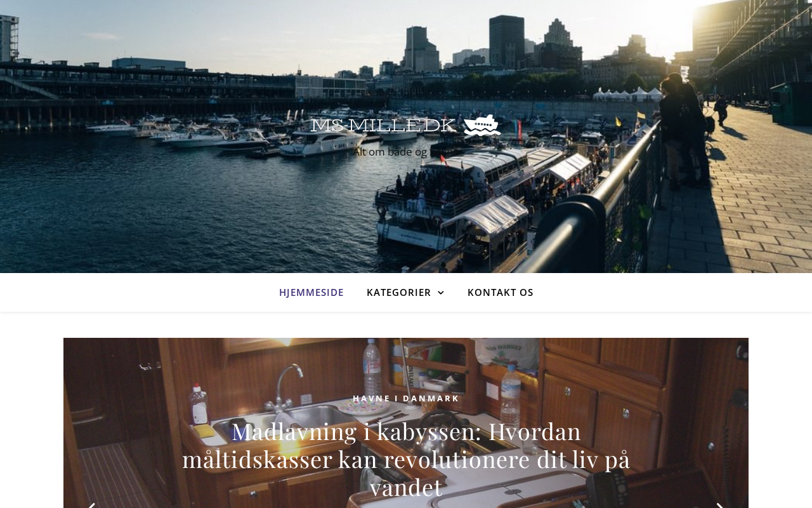Viewport: 812px width, 508px height.
Task: Show the previous slide with left arrow
Action: 91,505
